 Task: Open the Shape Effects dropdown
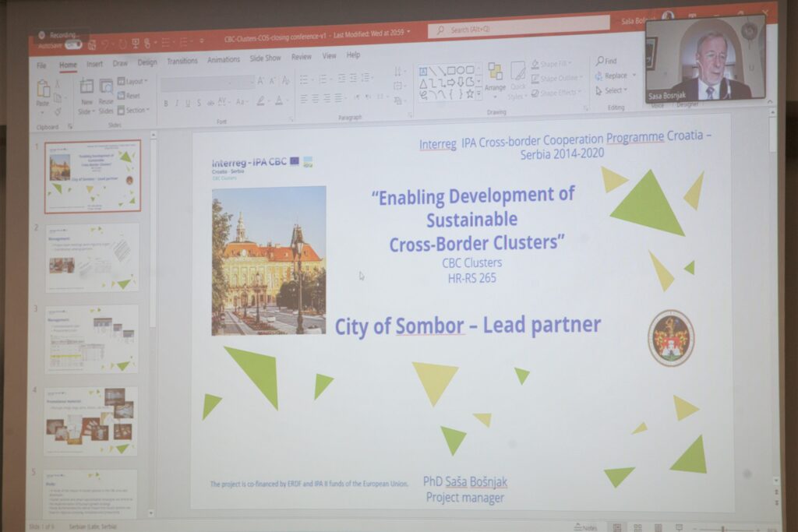556,93
